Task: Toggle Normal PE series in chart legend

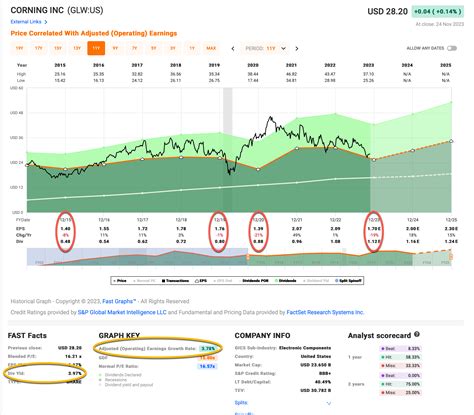Action: 145,281
